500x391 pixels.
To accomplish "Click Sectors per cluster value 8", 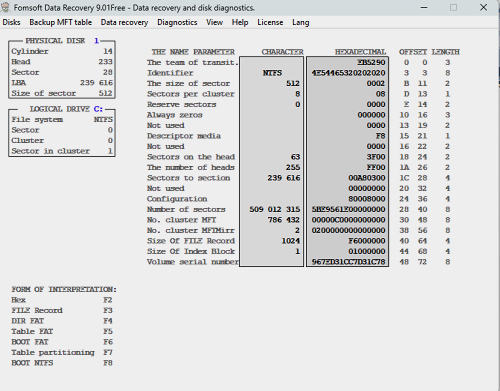I will coord(297,94).
